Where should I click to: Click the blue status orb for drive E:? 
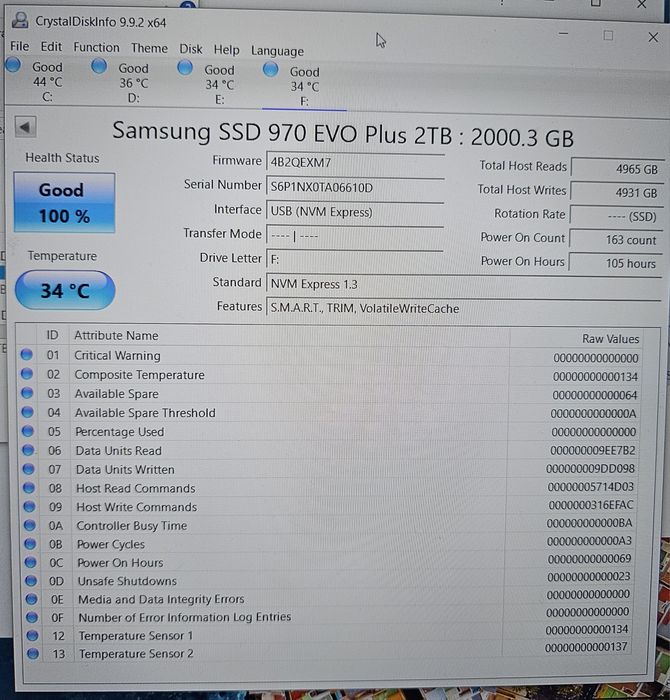pyautogui.click(x=185, y=68)
